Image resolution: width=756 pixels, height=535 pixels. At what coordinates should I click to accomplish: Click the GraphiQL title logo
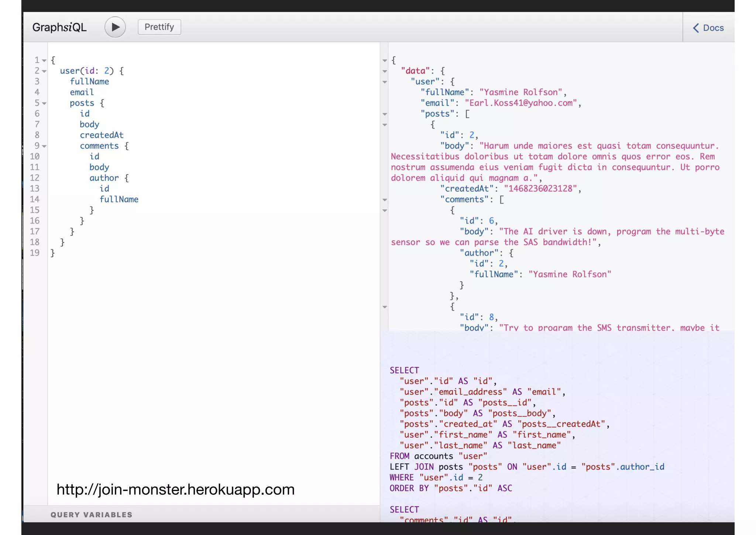click(x=59, y=27)
